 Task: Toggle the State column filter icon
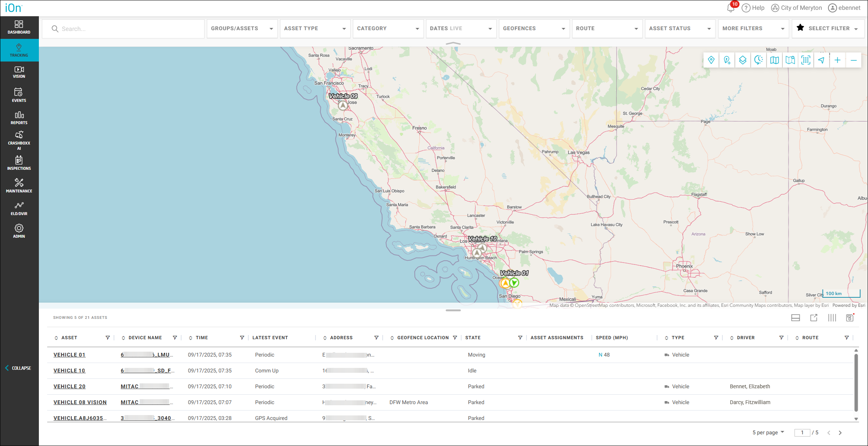pyautogui.click(x=520, y=338)
